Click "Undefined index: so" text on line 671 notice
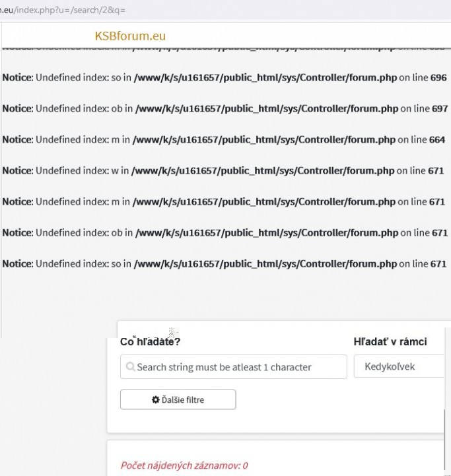The height and width of the screenshot is (476, 451). [x=75, y=263]
